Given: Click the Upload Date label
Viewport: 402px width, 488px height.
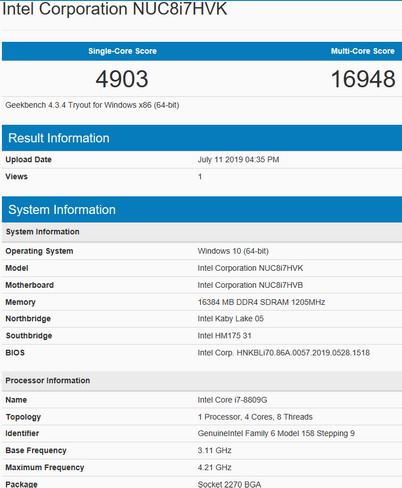Looking at the screenshot, I should 28,160.
